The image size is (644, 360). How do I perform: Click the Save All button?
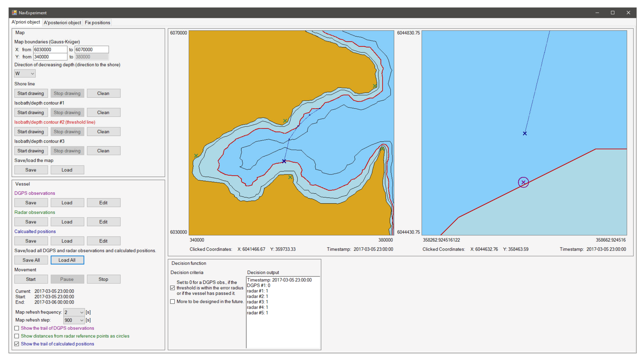pyautogui.click(x=31, y=260)
